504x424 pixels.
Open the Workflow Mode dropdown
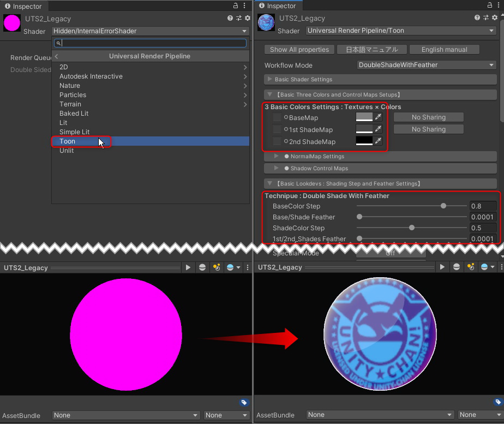(x=426, y=65)
